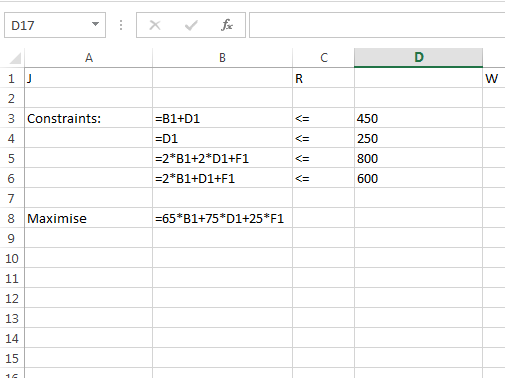Select row 5 header

click(12, 159)
